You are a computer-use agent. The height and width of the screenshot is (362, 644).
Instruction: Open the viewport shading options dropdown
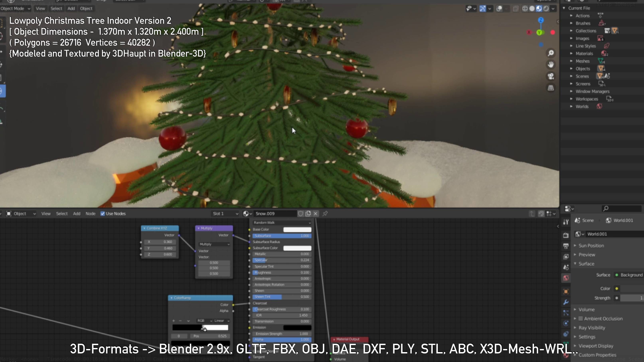[553, 9]
